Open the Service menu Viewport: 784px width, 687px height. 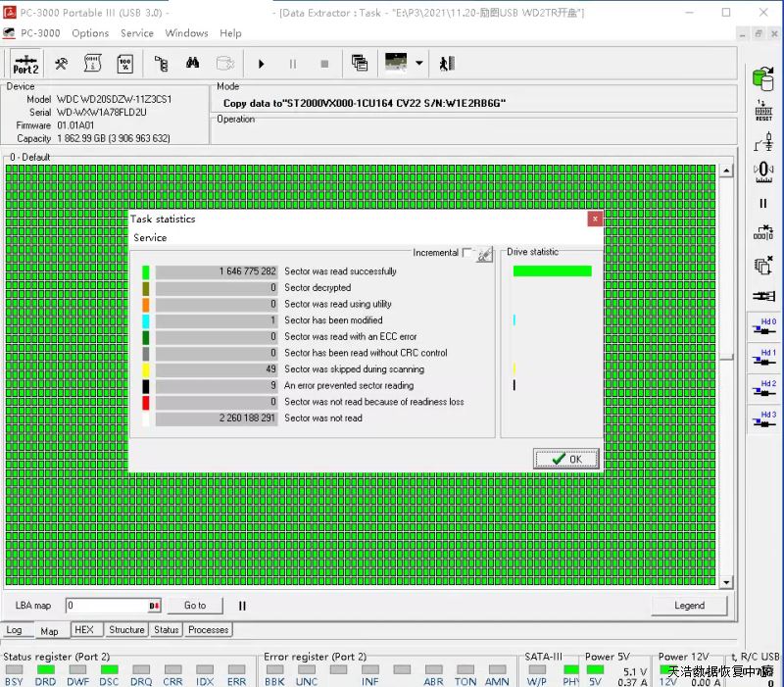point(137,33)
